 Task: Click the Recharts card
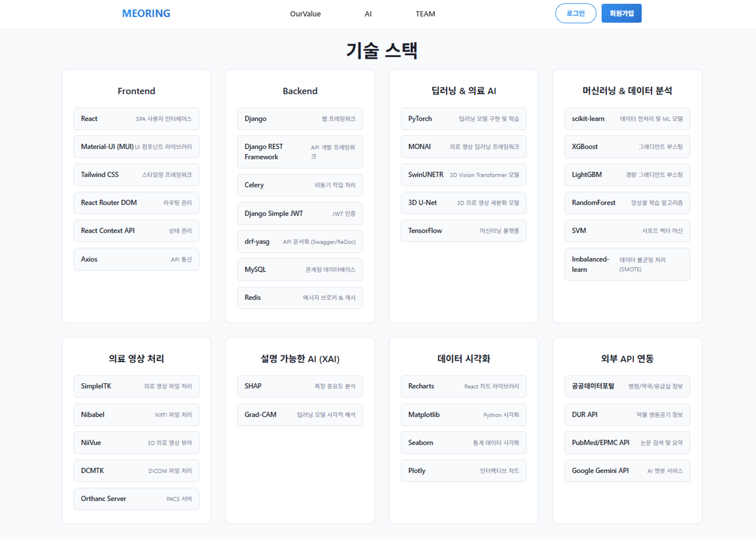(463, 386)
